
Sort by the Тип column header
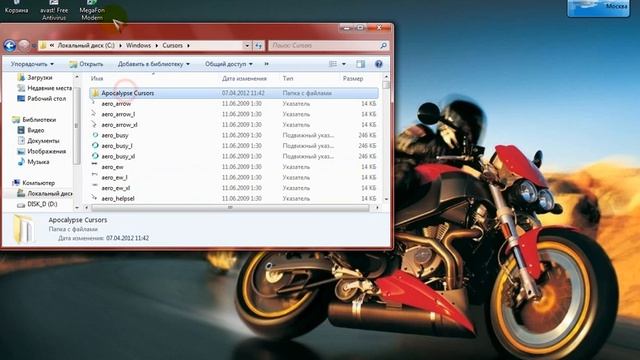[288, 78]
